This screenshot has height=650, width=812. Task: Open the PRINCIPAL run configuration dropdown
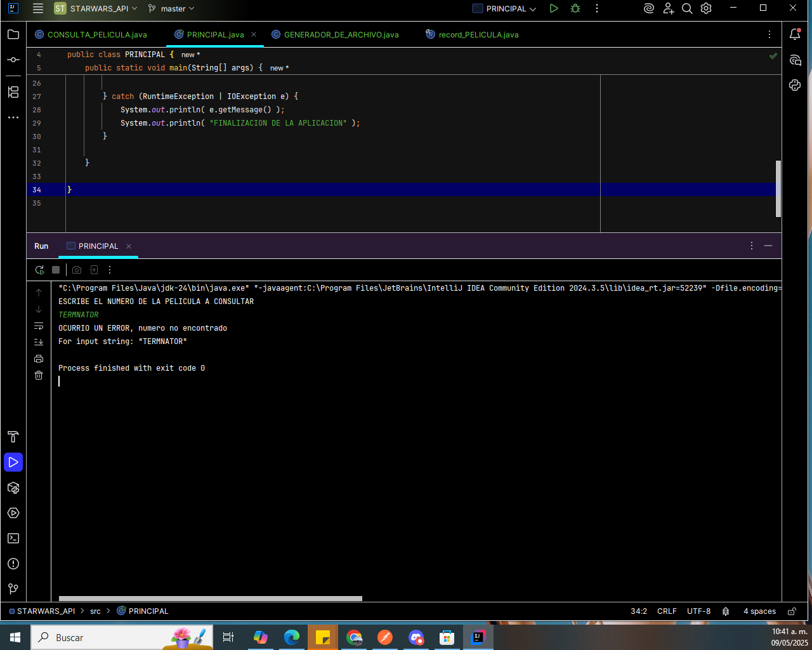click(x=504, y=8)
